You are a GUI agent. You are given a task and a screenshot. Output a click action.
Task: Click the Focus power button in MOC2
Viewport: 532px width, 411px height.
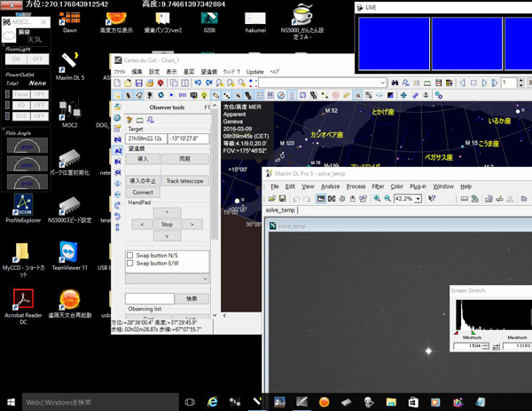pyautogui.click(x=21, y=94)
